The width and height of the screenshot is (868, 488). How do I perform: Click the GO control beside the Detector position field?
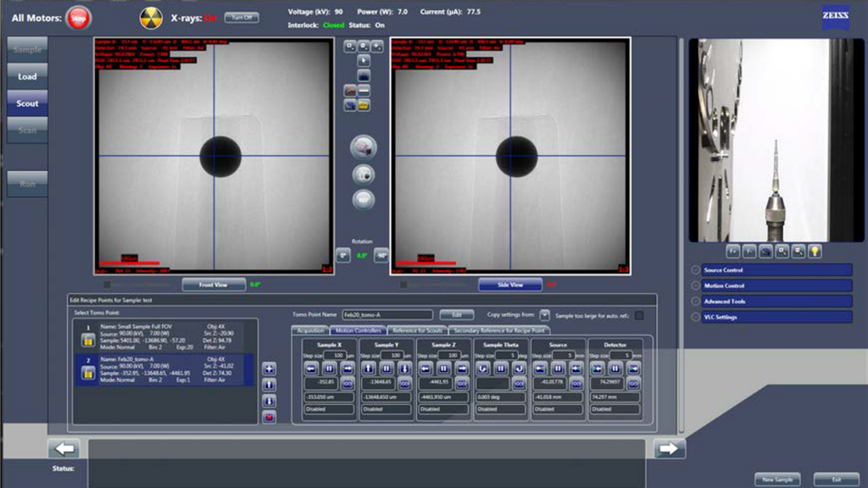coord(634,383)
